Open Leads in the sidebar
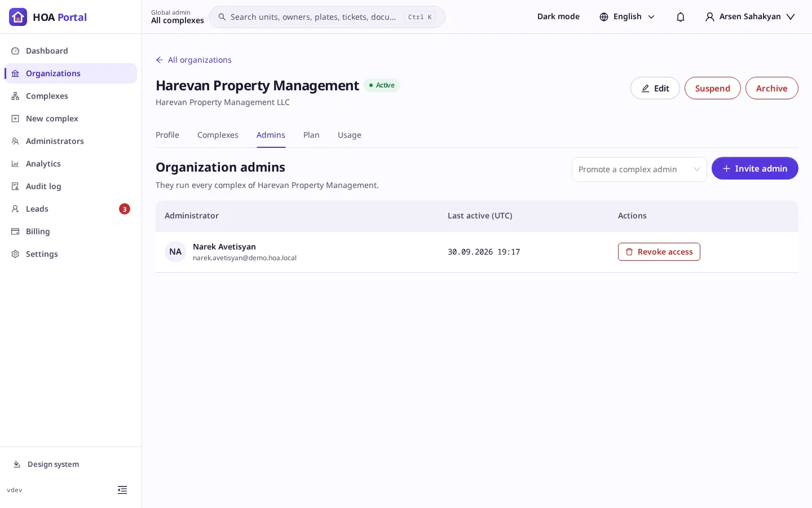 tap(70, 209)
